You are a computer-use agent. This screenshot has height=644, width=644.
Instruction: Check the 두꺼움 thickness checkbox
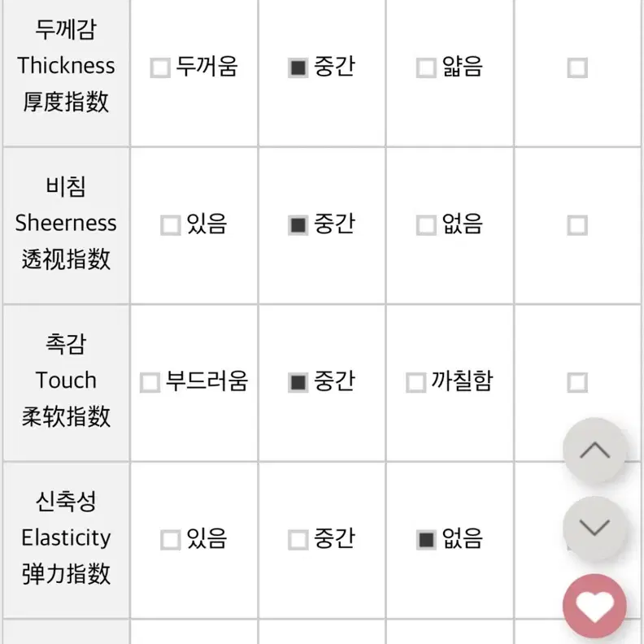160,67
